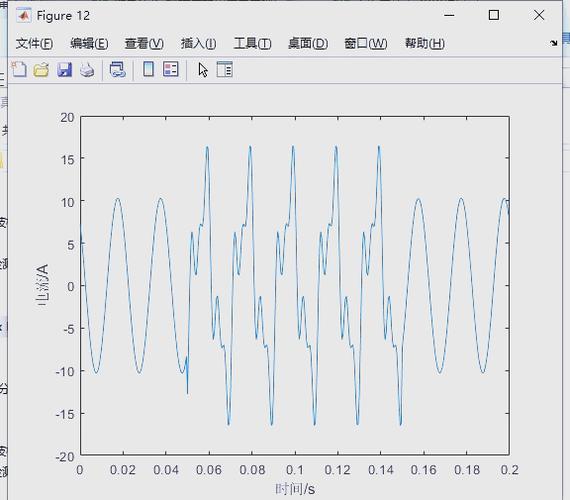The image size is (570, 500).
Task: Open the 桌面(D) menu
Action: tap(308, 44)
